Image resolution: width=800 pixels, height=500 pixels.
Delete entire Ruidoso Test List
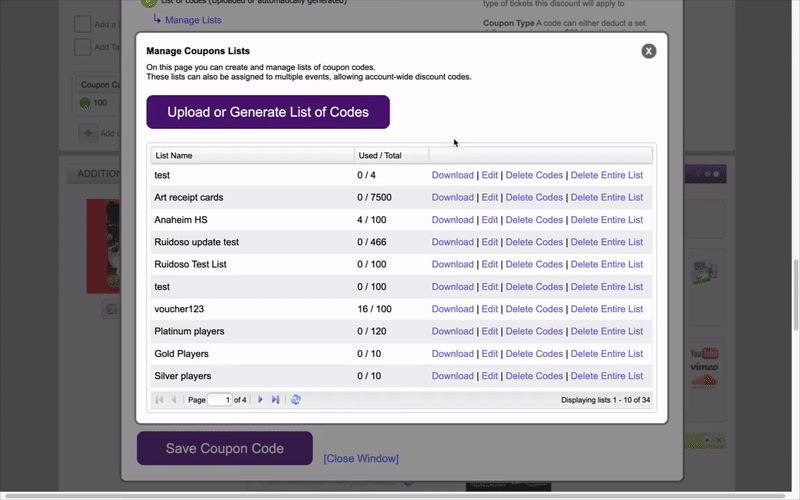[607, 264]
